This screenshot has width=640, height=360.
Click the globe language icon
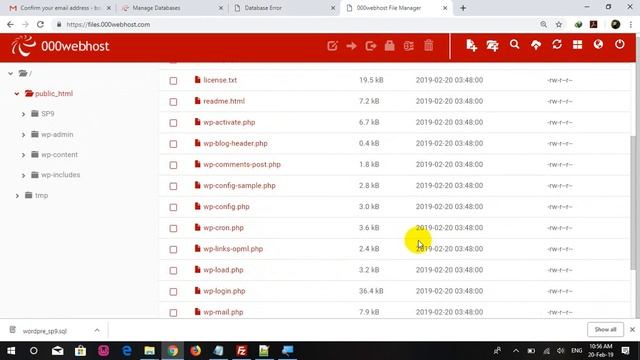598,44
